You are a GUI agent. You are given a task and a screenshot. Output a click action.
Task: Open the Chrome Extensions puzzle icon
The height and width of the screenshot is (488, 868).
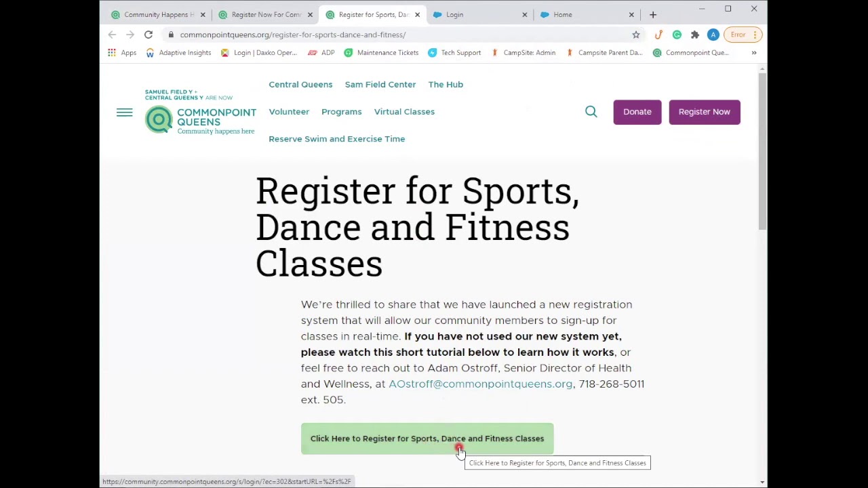point(695,35)
